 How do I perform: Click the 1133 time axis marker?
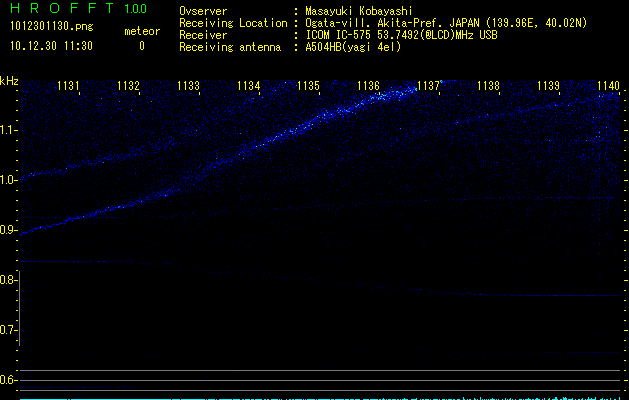point(188,85)
